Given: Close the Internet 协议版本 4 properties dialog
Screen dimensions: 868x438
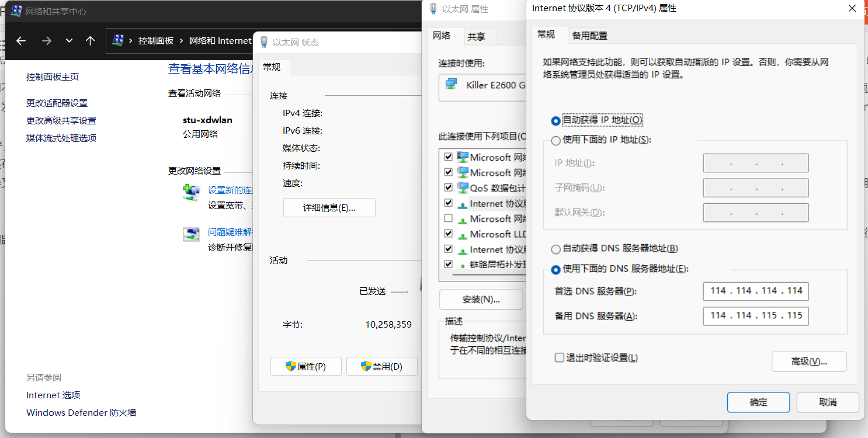Looking at the screenshot, I should pos(852,8).
